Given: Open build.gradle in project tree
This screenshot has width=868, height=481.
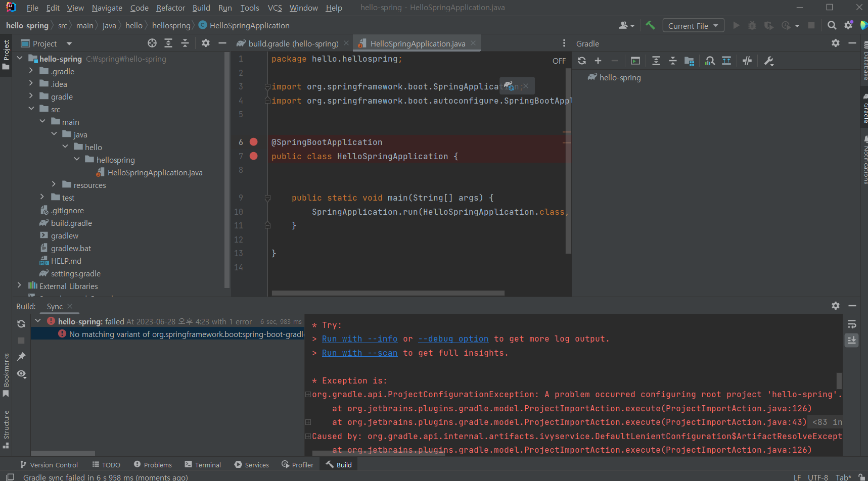Looking at the screenshot, I should [x=71, y=223].
